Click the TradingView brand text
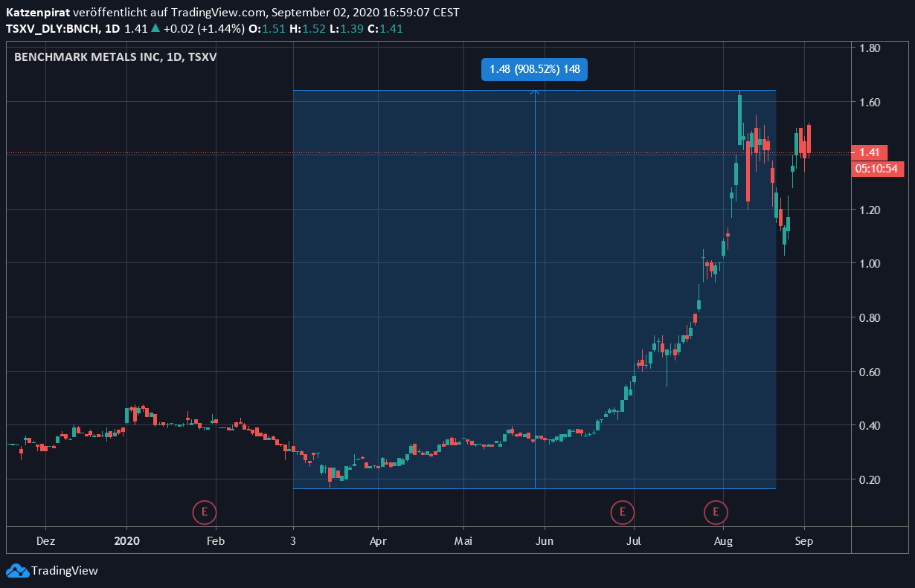This screenshot has height=588, width=915. click(65, 571)
